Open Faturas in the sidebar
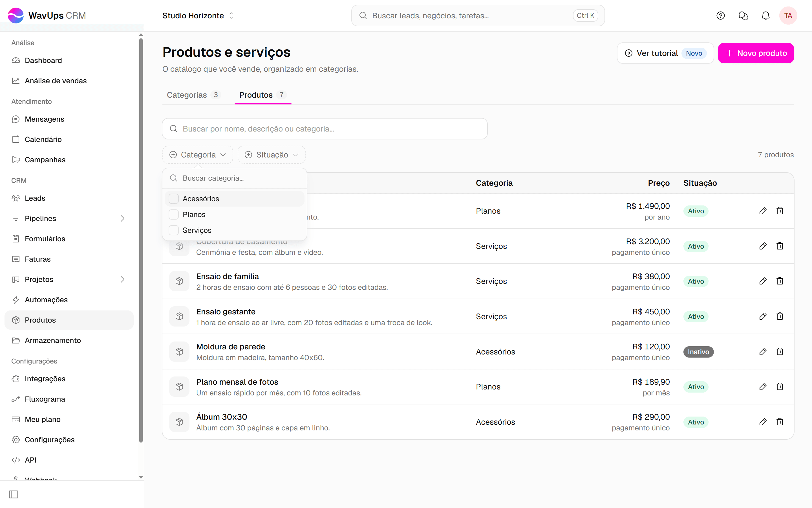Image resolution: width=812 pixels, height=508 pixels. click(x=69, y=259)
